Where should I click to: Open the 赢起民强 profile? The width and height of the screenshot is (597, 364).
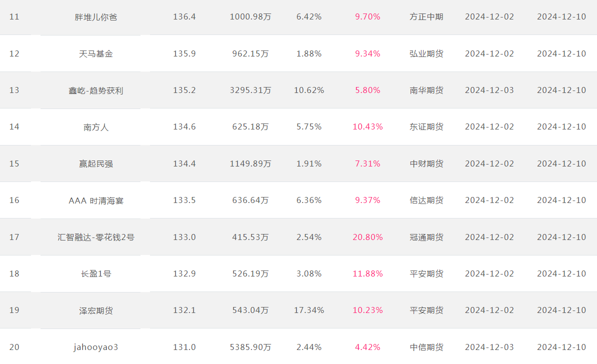[x=96, y=163]
